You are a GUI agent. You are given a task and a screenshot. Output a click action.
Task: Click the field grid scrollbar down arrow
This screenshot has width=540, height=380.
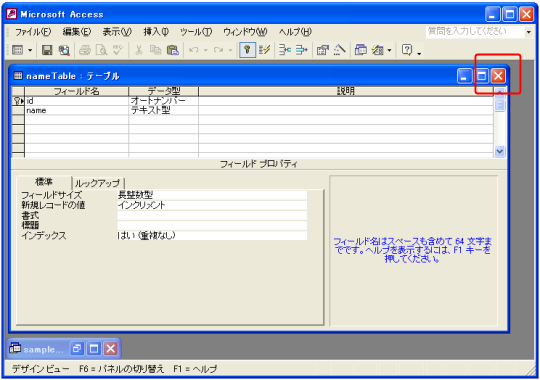tap(499, 151)
